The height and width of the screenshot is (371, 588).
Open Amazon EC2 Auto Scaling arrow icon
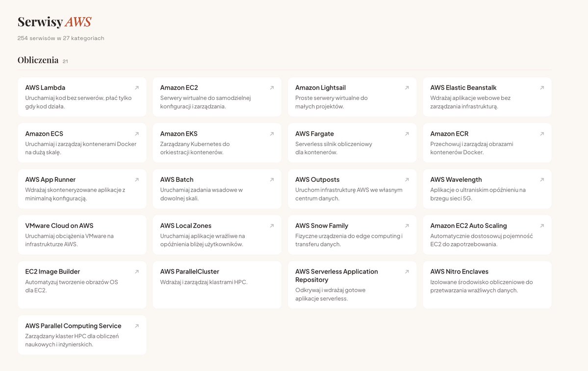(542, 225)
